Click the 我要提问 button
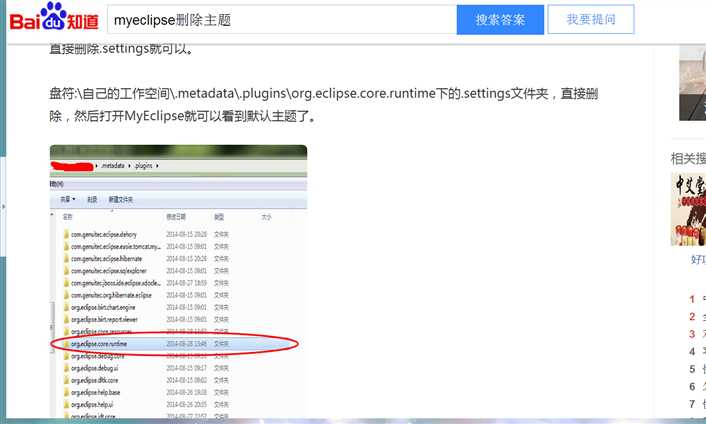This screenshot has height=424, width=706. 591,19
